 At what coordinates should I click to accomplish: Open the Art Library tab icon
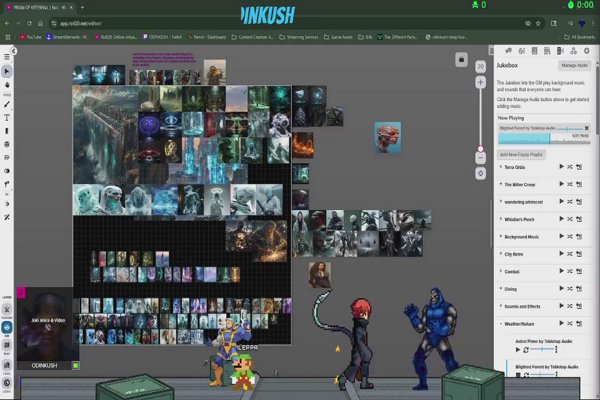[x=522, y=51]
